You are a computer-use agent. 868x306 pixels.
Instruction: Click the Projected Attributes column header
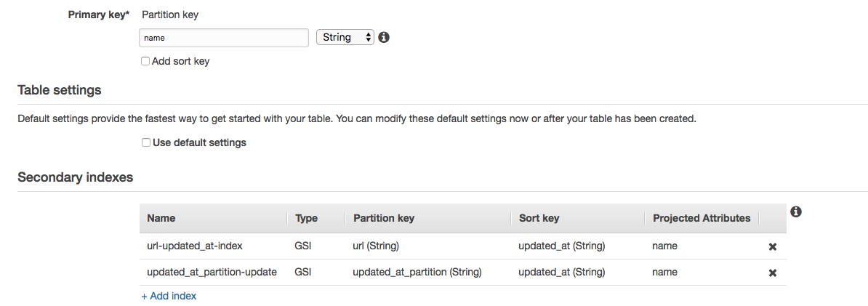pyautogui.click(x=702, y=218)
